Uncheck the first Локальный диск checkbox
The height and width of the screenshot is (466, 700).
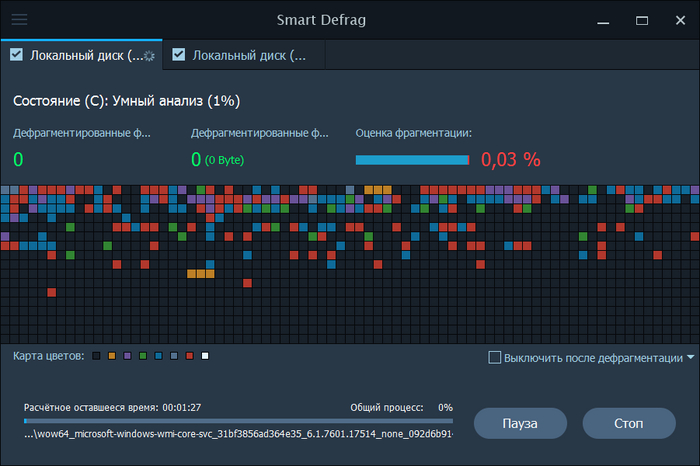coord(17,55)
